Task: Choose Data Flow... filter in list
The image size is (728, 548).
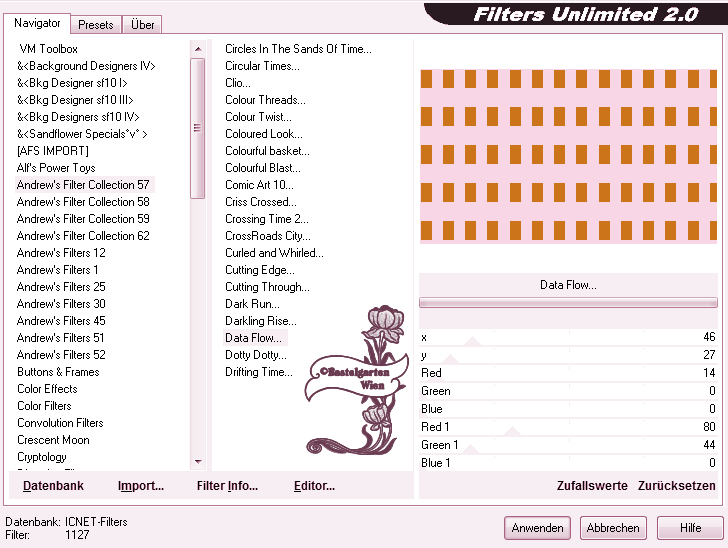Action: pos(255,338)
